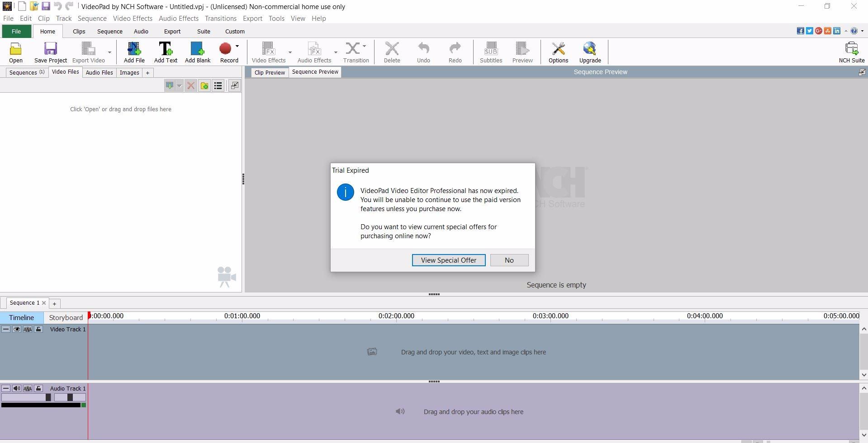Click the Add File icon
The image size is (868, 443).
point(134,49)
